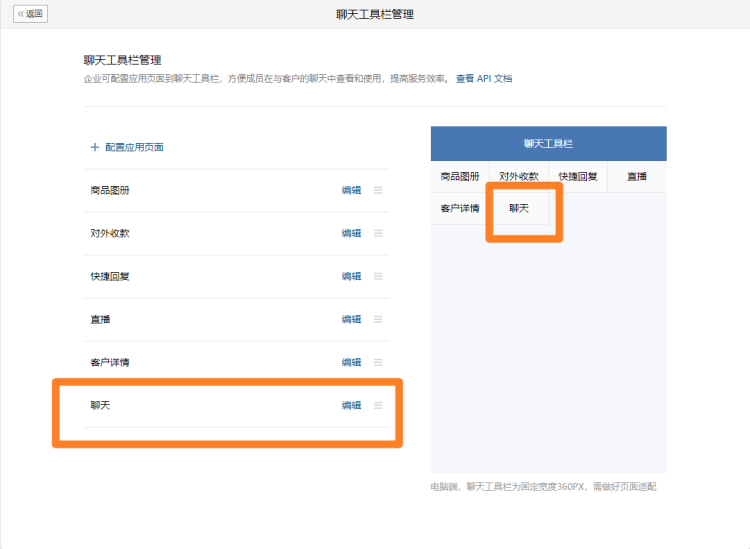The width and height of the screenshot is (750, 549).
Task: Click the drag handle icon for 商品图册
Action: coord(378,190)
